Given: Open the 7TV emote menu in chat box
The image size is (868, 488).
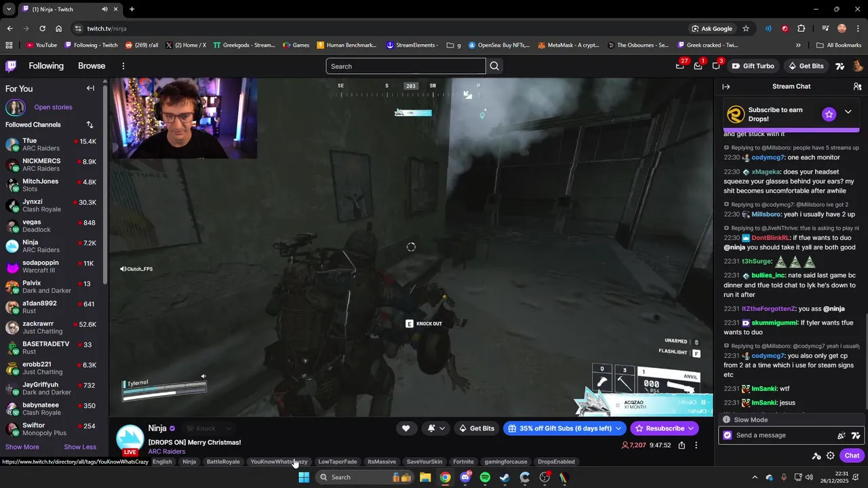Looking at the screenshot, I should 856,435.
